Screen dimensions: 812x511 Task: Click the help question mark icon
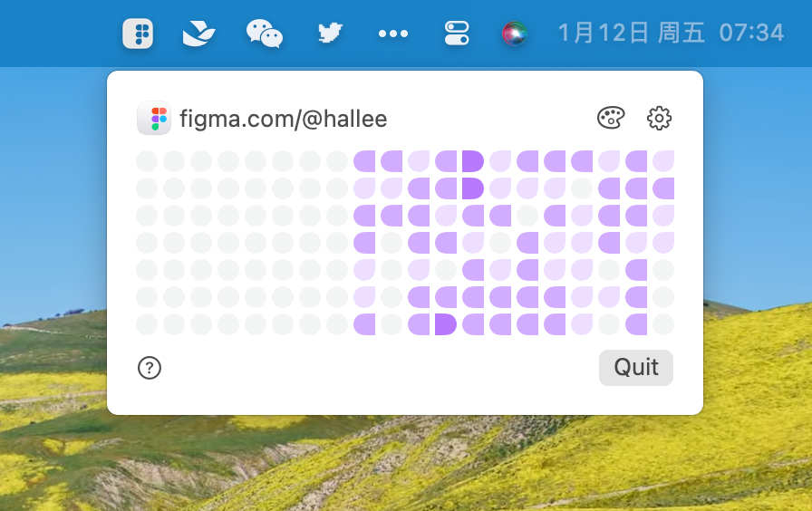[x=150, y=368]
